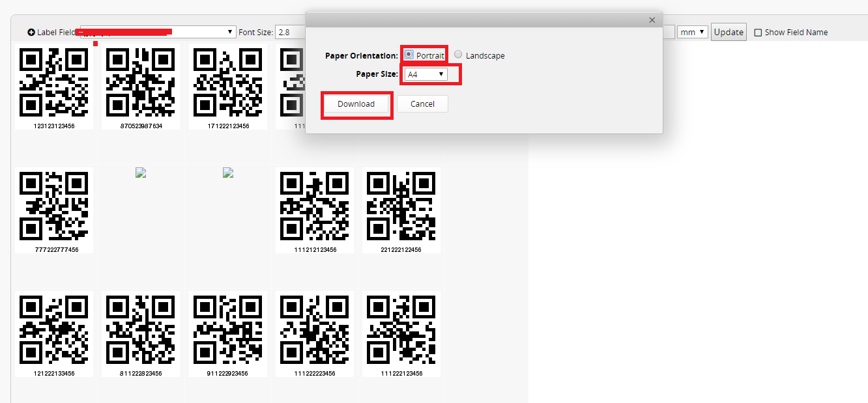Click the broken image placeholder beside QR 777222777456
868x403 pixels.
pos(140,173)
